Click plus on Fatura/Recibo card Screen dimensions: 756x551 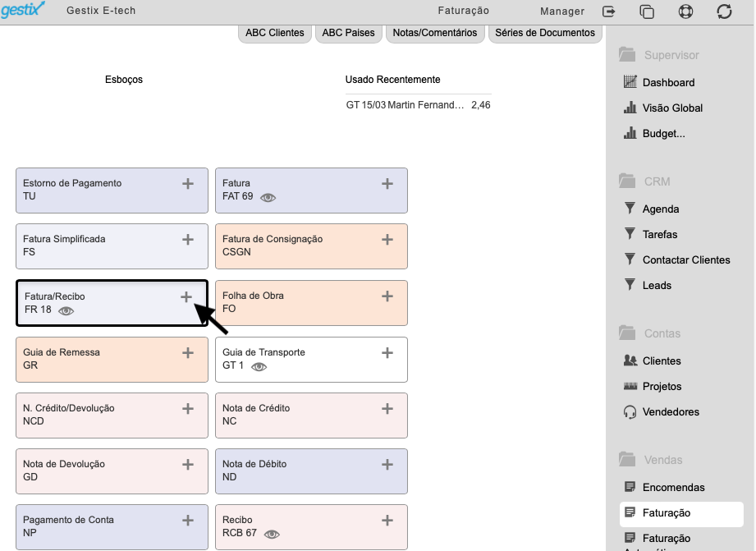tap(186, 297)
